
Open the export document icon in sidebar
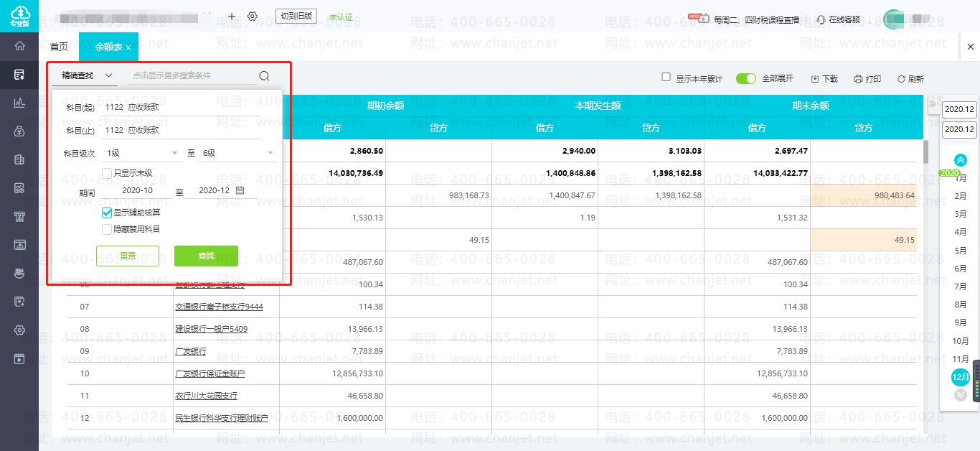(19, 302)
